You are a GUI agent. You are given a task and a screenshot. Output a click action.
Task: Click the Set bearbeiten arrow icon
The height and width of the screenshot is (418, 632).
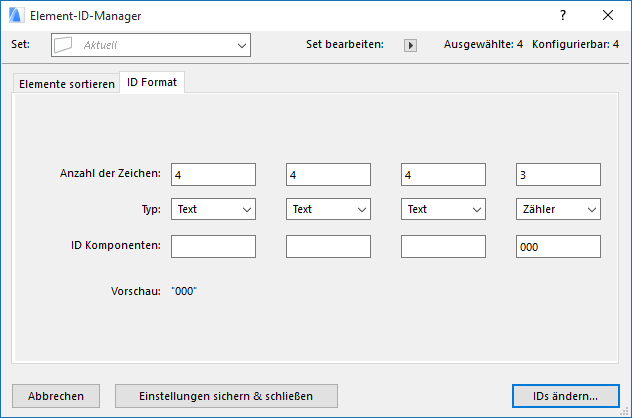click(410, 45)
